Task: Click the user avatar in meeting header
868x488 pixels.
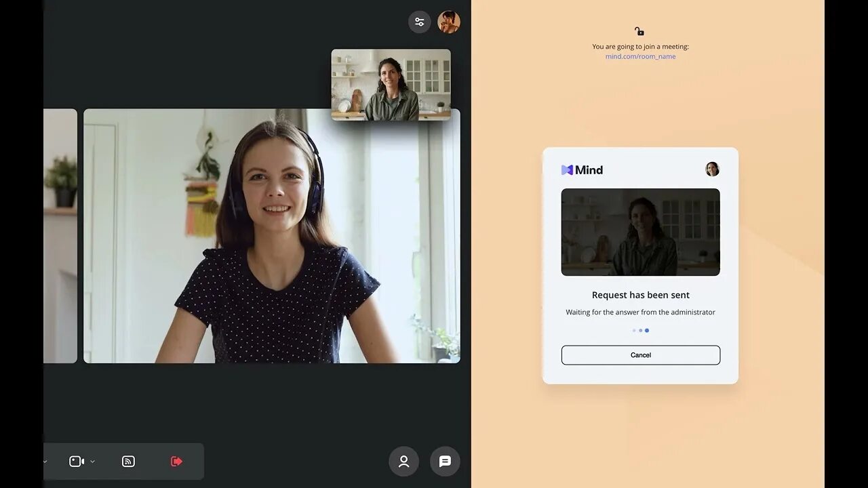Action: click(x=449, y=22)
